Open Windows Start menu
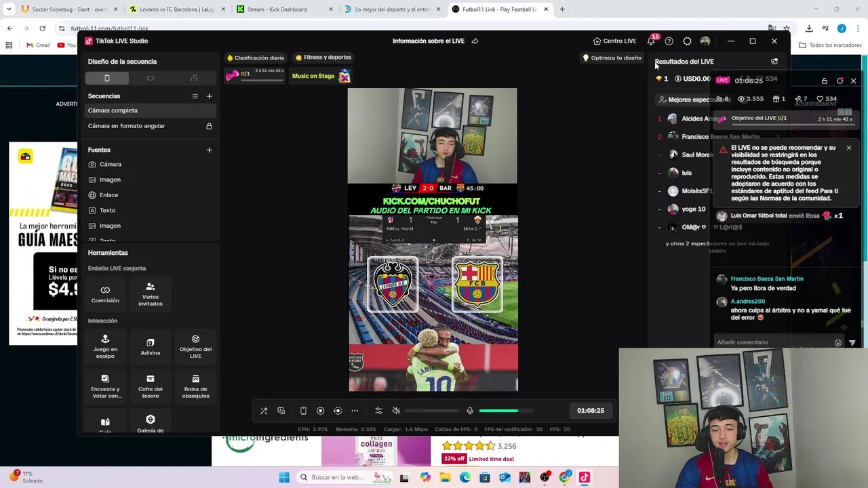Screen dimensions: 868x488 coord(284,478)
